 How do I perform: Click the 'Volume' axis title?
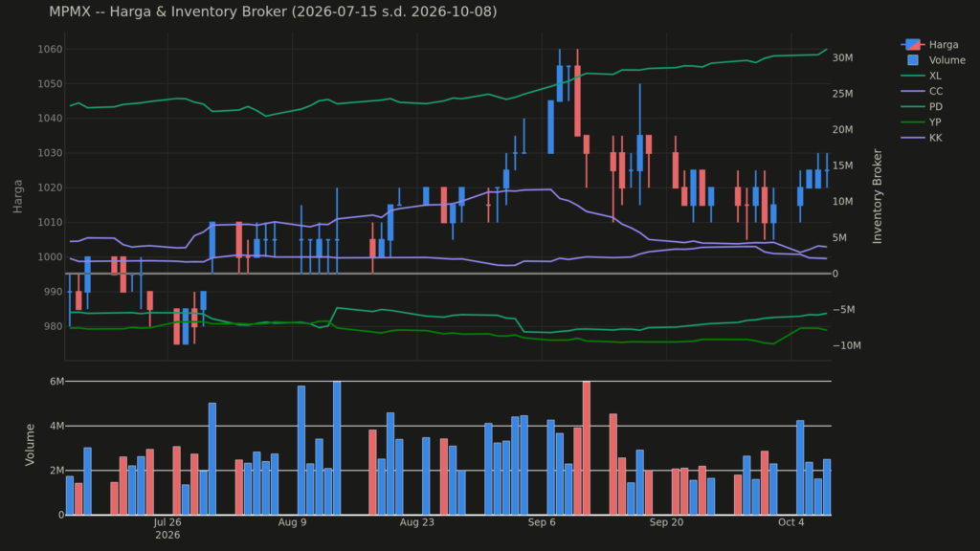(30, 444)
